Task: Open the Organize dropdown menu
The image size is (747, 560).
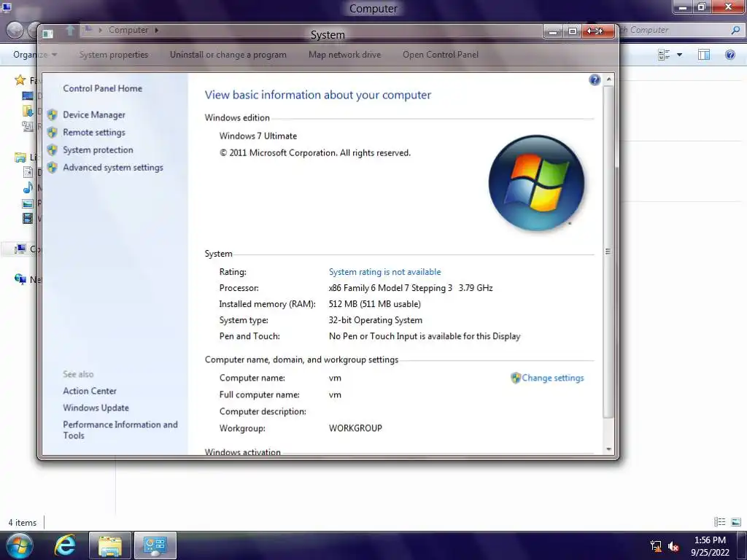Action: pos(35,55)
